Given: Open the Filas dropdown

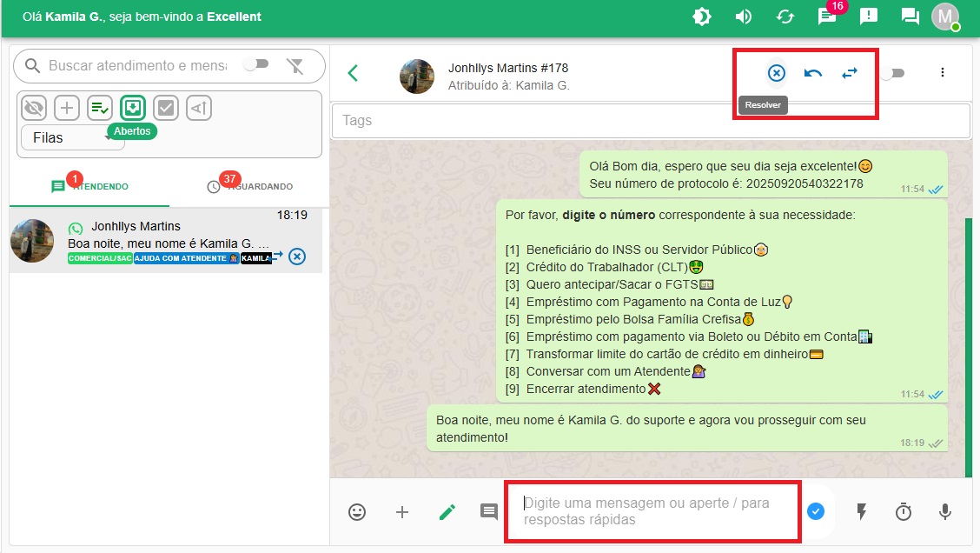Looking at the screenshot, I should pyautogui.click(x=71, y=137).
